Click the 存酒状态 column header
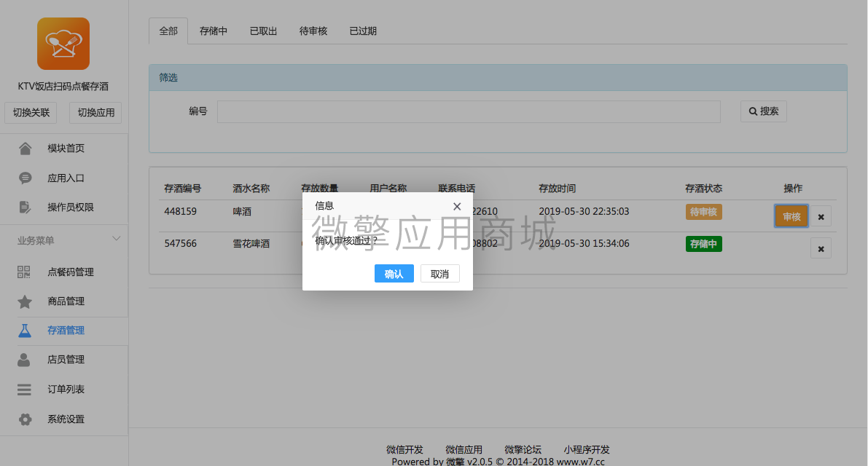The image size is (868, 466). tap(703, 189)
